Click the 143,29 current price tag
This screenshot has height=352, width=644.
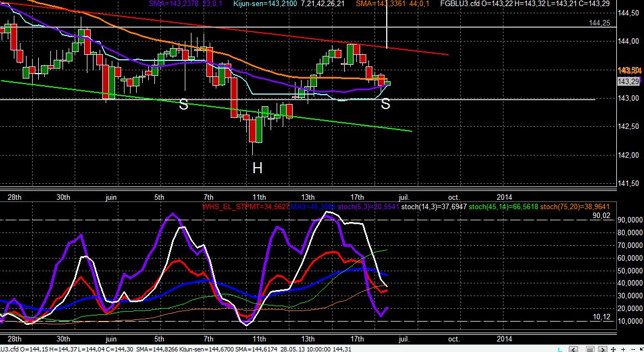(629, 81)
